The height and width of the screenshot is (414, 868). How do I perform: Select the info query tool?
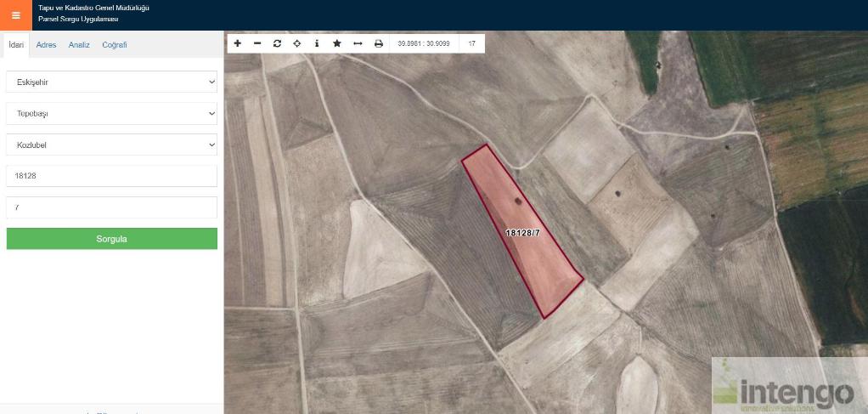[x=317, y=43]
